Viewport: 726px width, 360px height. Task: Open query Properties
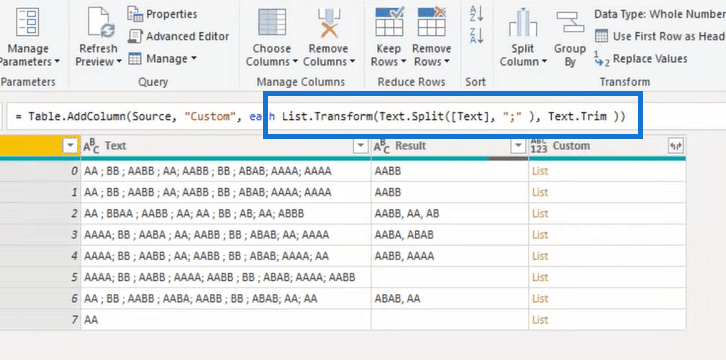coord(162,14)
